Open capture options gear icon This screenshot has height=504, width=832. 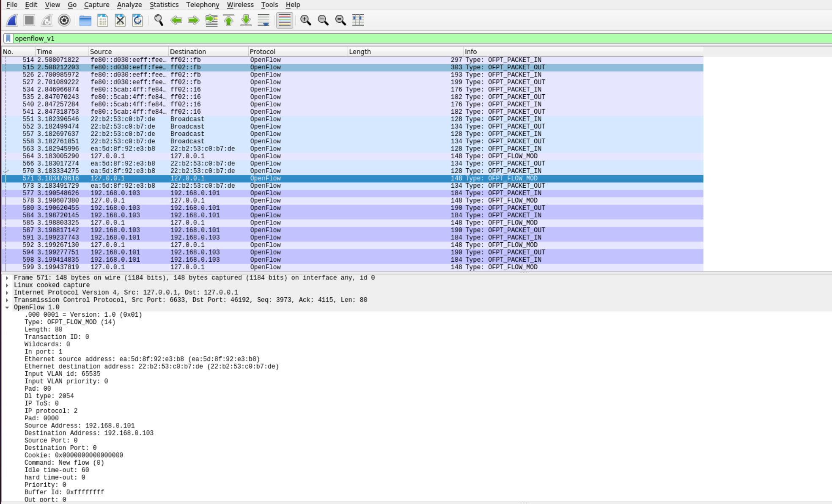[x=64, y=20]
